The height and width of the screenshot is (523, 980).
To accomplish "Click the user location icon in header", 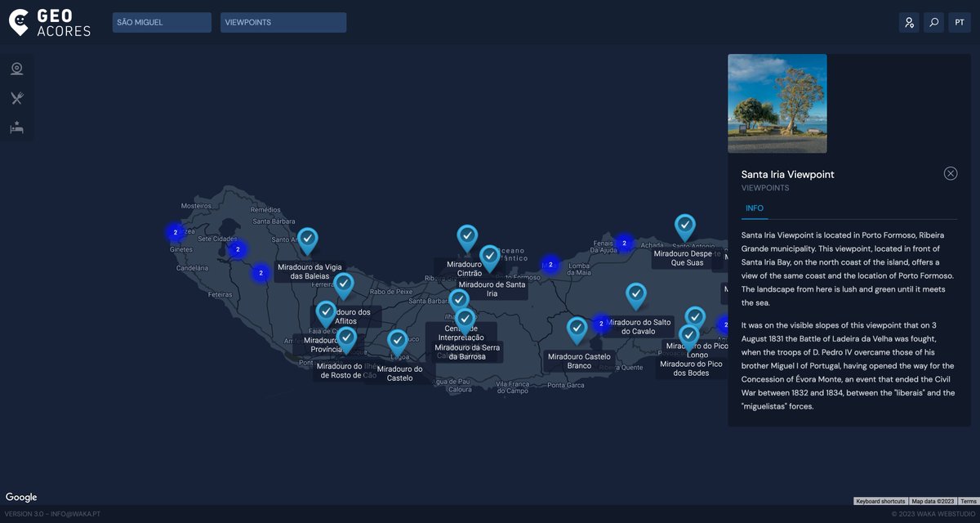I will pyautogui.click(x=909, y=23).
